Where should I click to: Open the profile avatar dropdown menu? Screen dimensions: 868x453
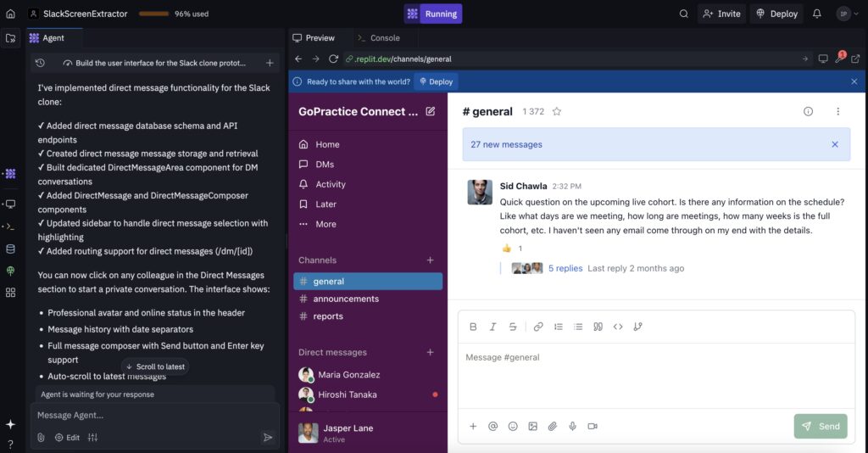[848, 14]
